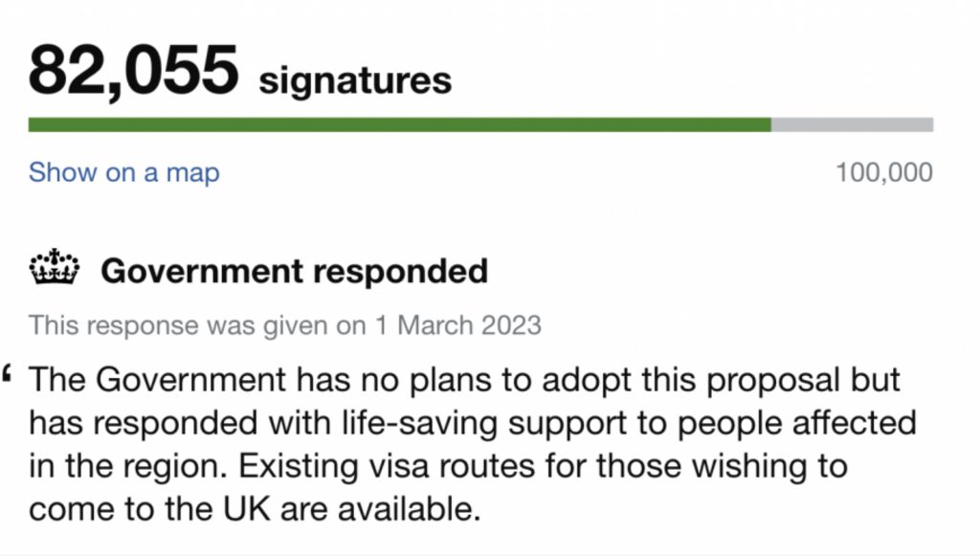Viewport: 980px width, 557px height.
Task: Click the words in the region
Action: (x=127, y=466)
